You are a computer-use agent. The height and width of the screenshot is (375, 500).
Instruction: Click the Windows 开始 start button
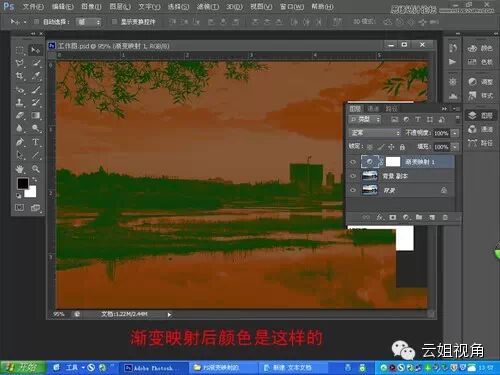pos(23,368)
